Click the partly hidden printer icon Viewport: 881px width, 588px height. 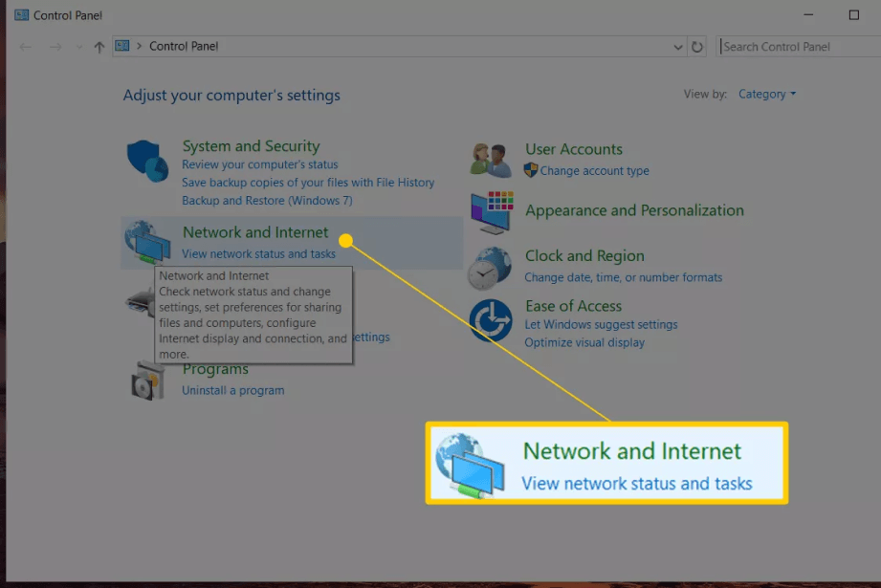click(140, 302)
